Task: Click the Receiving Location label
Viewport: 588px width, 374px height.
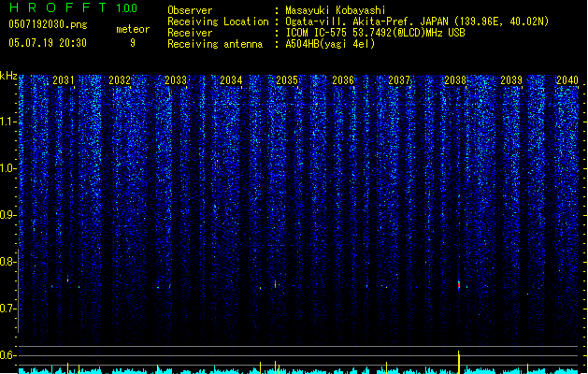Action: 218,22
